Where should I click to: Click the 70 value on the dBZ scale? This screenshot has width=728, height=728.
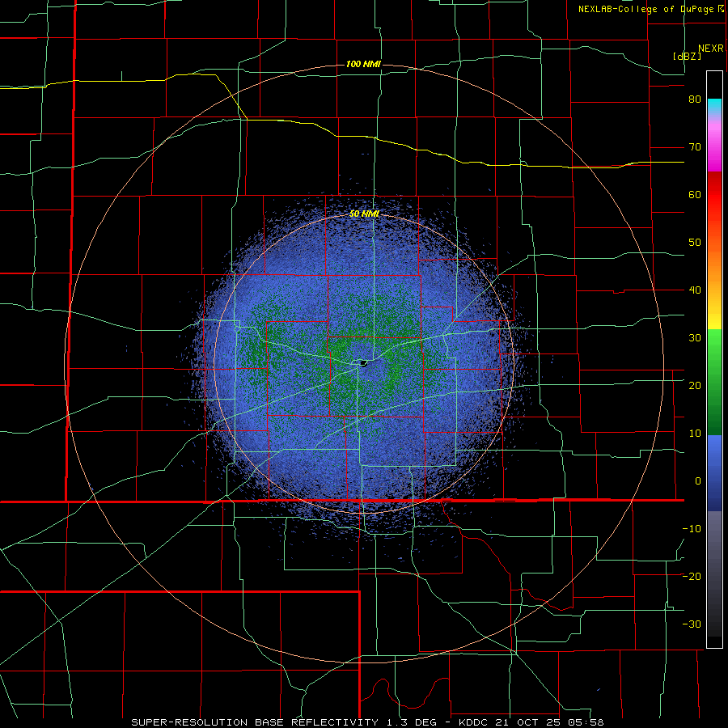[695, 147]
